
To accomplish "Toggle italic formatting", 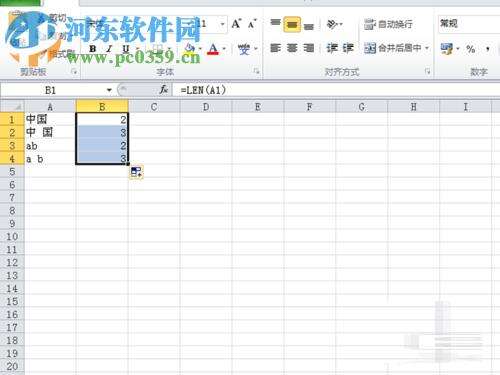I will 109,49.
